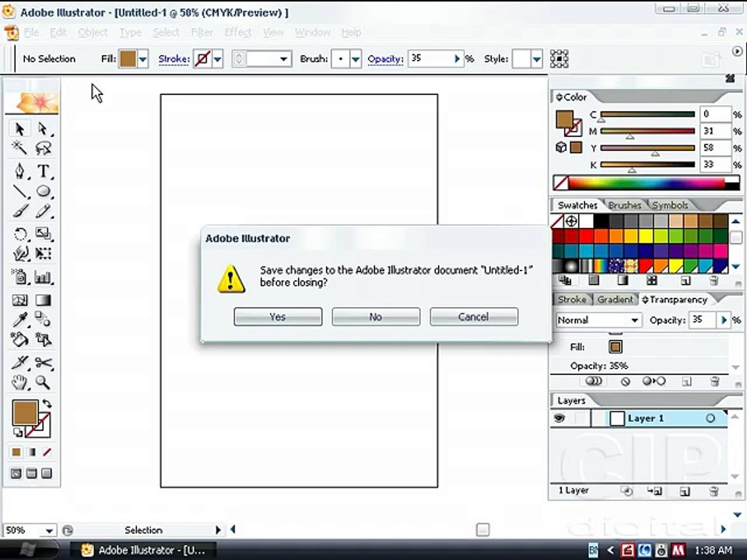747x560 pixels.
Task: Select the Free Transform tool
Action: click(x=43, y=254)
